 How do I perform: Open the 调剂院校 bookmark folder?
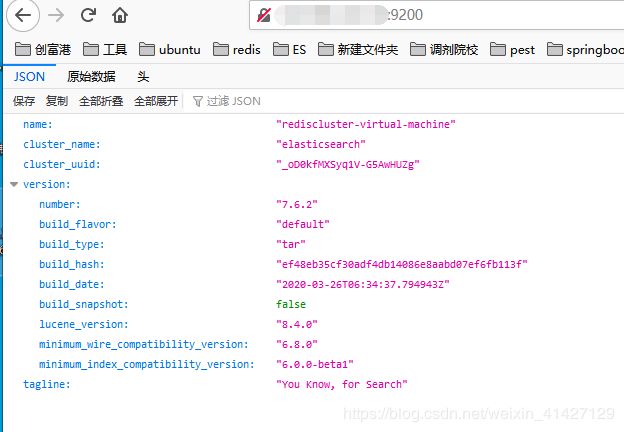tap(444, 50)
